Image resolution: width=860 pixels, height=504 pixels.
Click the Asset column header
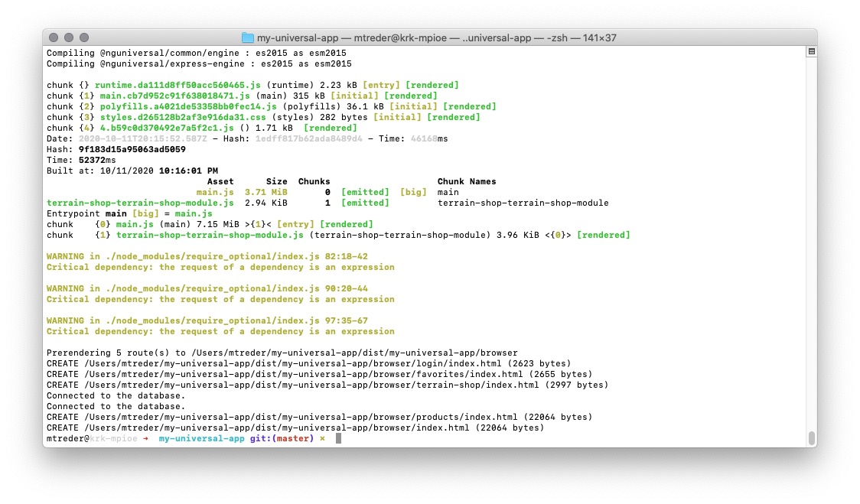point(220,181)
